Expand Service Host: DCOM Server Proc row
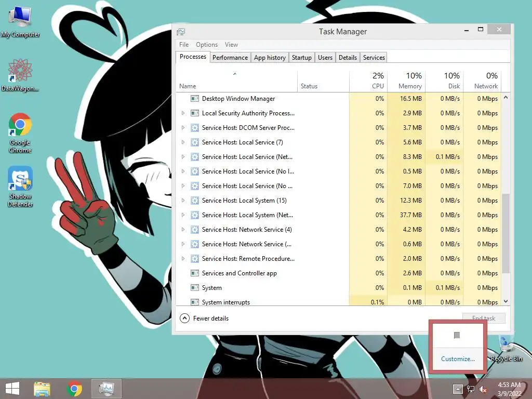The height and width of the screenshot is (399, 532). click(x=183, y=128)
